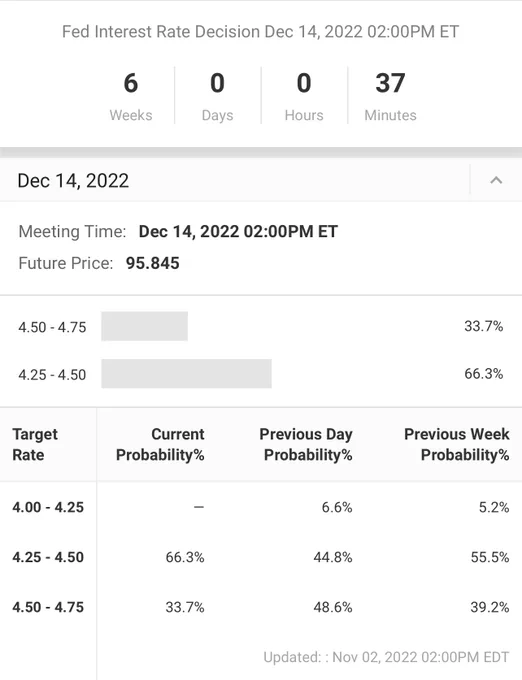Screen dimensions: 522x680
Task: Click the 37 Minutes countdown
Action: [x=390, y=96]
